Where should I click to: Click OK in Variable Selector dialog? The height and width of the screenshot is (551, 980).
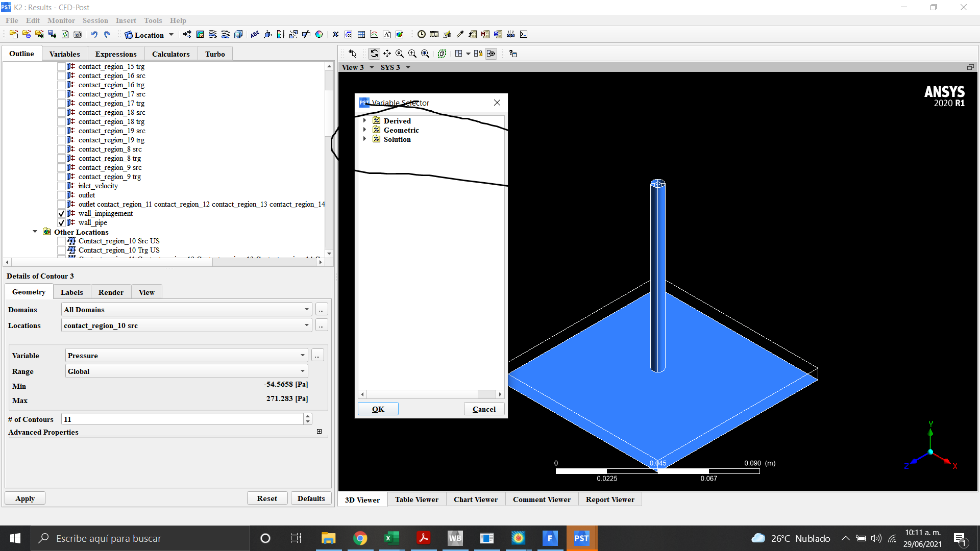tap(378, 409)
